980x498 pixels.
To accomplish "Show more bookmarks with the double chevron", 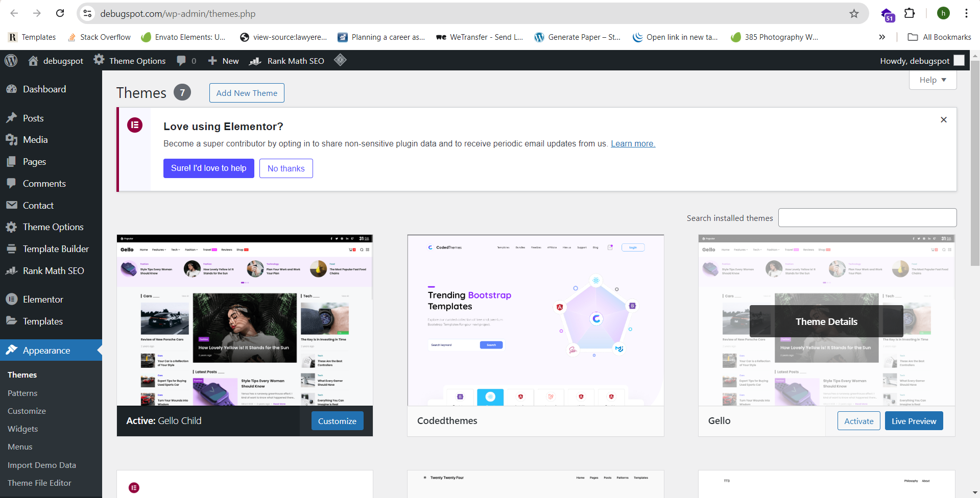I will [882, 37].
